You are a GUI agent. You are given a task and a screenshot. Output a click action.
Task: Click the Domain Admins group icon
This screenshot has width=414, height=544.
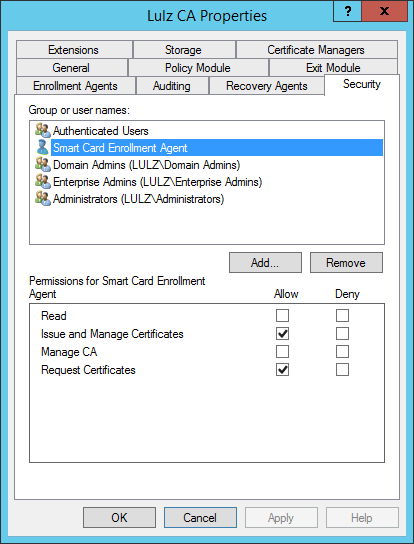point(43,164)
